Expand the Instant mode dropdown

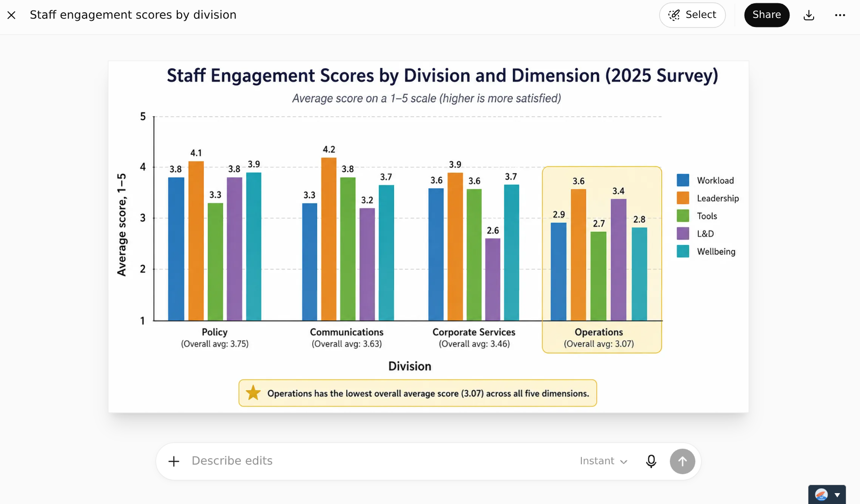tap(604, 461)
